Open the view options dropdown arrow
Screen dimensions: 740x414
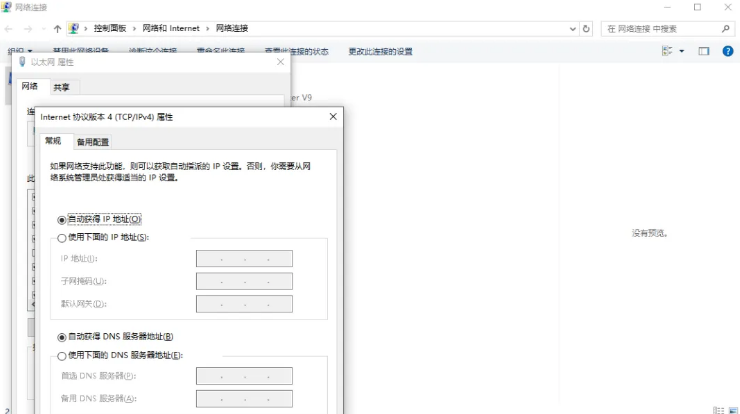click(682, 51)
